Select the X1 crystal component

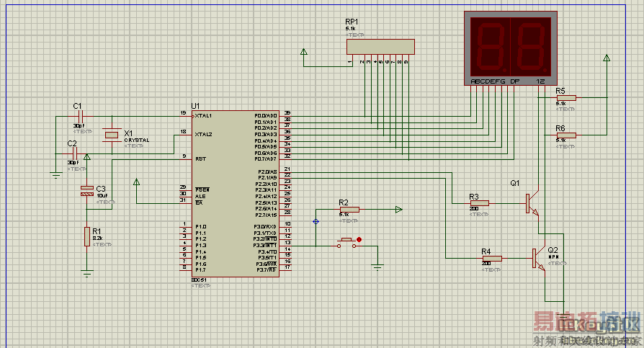[x=112, y=135]
